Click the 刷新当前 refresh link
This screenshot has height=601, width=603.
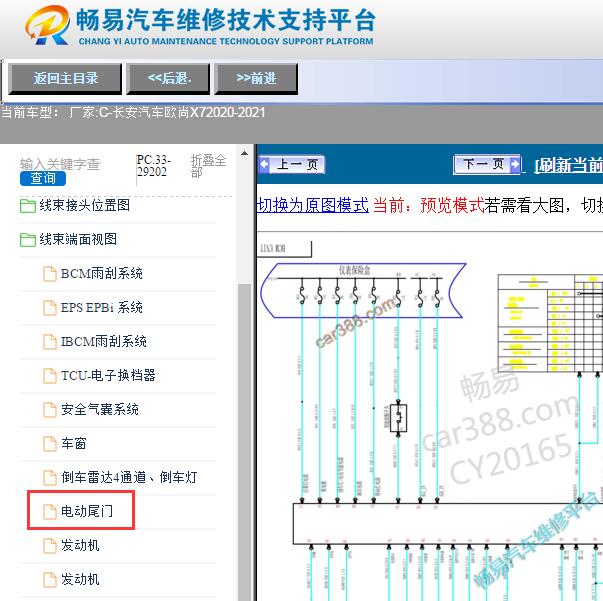pos(569,165)
